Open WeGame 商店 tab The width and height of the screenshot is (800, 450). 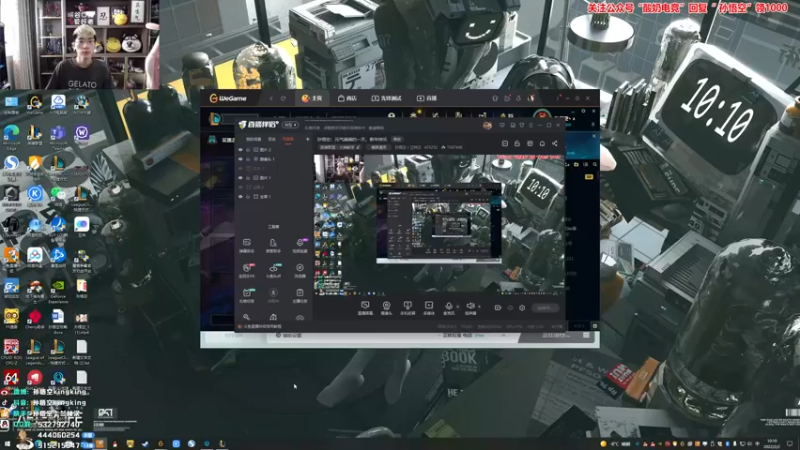pyautogui.click(x=347, y=98)
